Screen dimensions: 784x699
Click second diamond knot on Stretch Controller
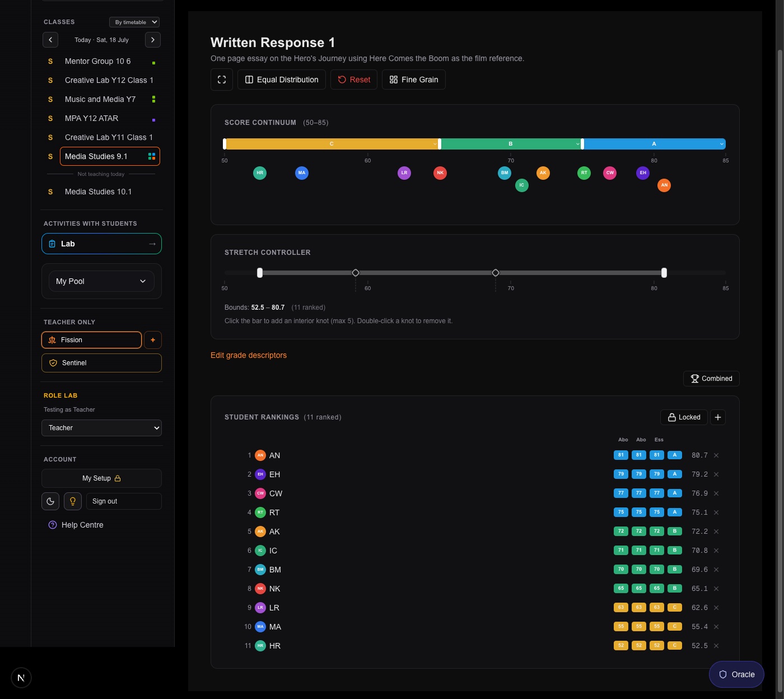496,273
